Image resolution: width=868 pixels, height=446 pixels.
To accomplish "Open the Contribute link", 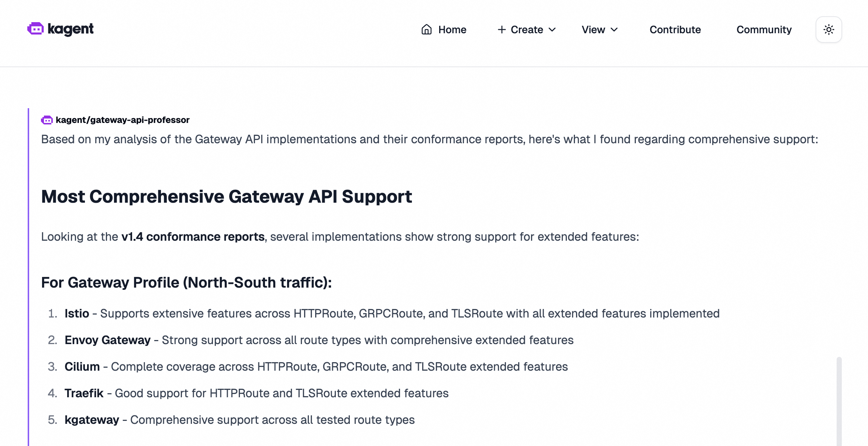I will pyautogui.click(x=675, y=30).
